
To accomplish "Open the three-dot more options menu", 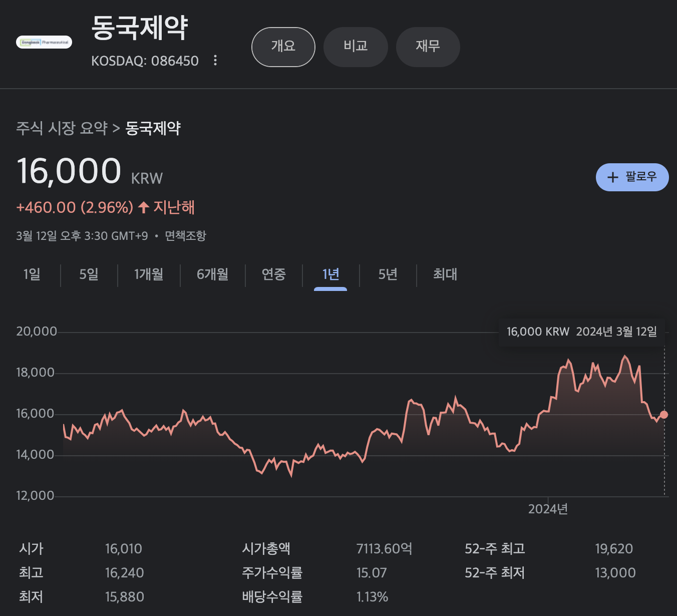I will (215, 61).
